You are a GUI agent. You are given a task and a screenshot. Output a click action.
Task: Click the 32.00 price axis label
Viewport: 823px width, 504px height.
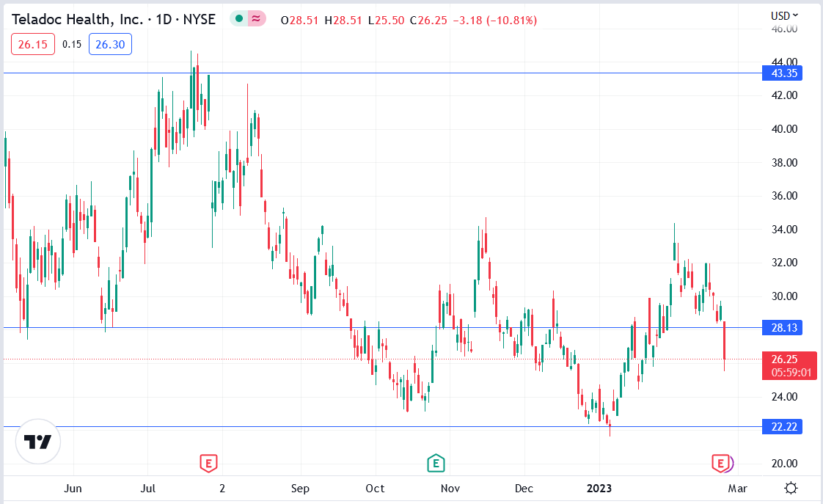point(784,263)
